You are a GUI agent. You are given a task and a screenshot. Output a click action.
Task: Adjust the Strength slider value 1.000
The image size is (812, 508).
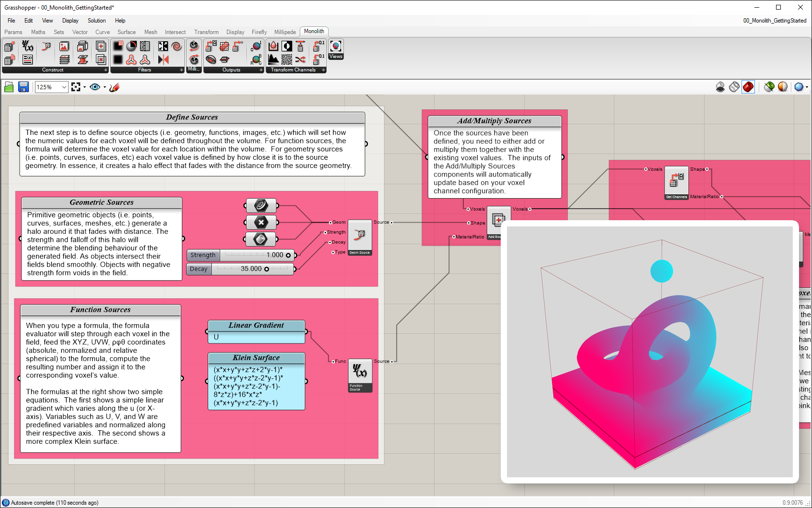coord(240,255)
